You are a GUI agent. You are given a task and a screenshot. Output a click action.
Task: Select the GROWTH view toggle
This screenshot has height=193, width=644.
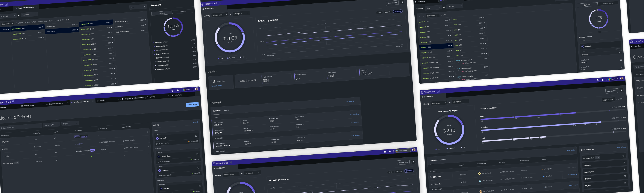397,11
